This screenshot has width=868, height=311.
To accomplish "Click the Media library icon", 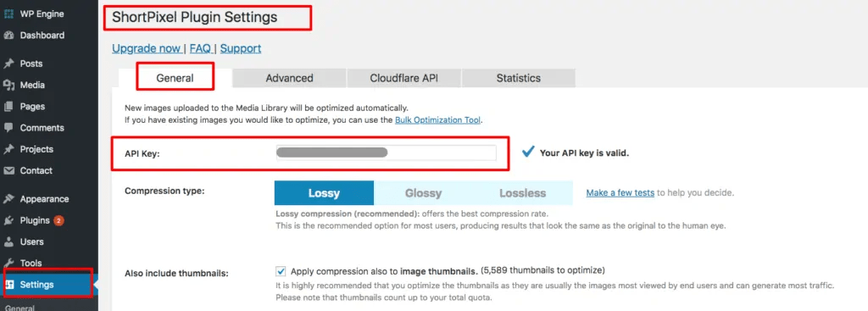I will click(x=8, y=86).
